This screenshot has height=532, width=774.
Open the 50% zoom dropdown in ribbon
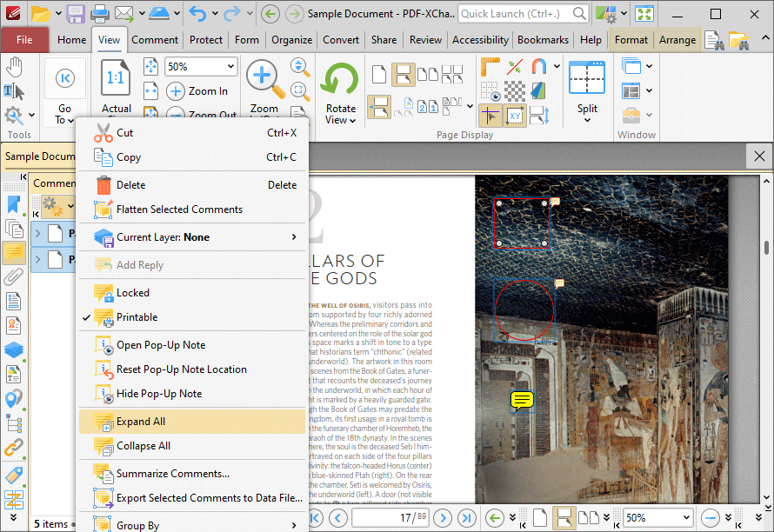point(230,67)
